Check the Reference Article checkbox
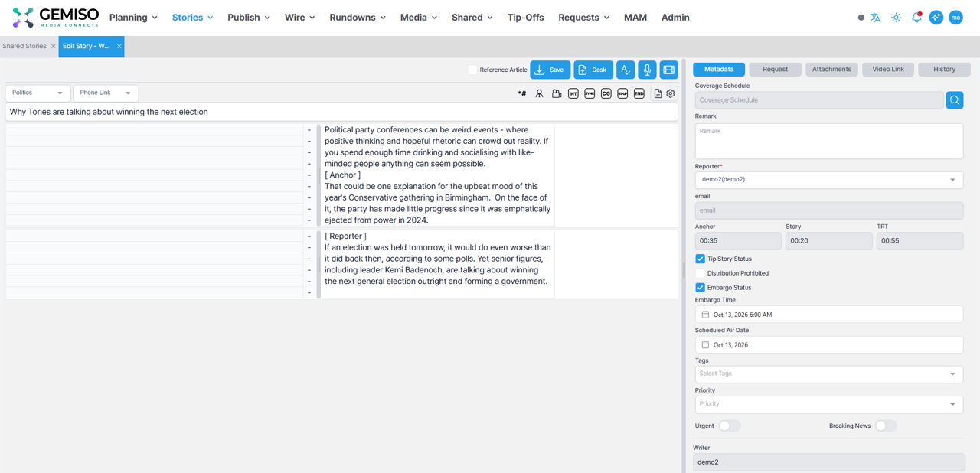The width and height of the screenshot is (980, 473). pos(472,70)
